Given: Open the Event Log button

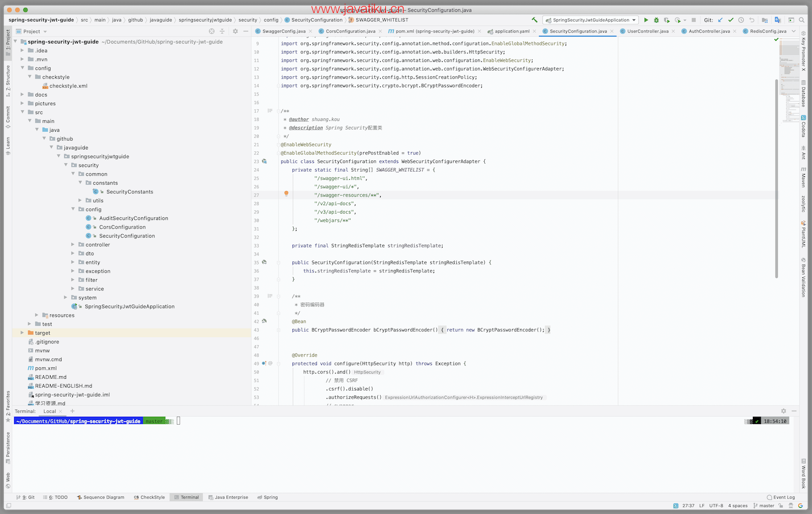Looking at the screenshot, I should click(x=781, y=498).
